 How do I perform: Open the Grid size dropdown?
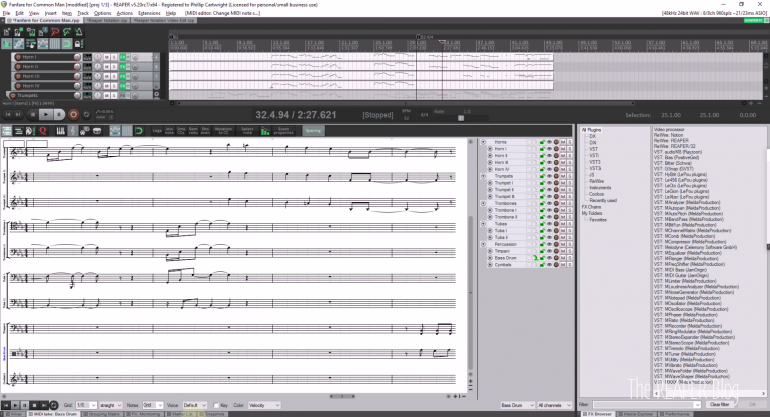(86, 405)
